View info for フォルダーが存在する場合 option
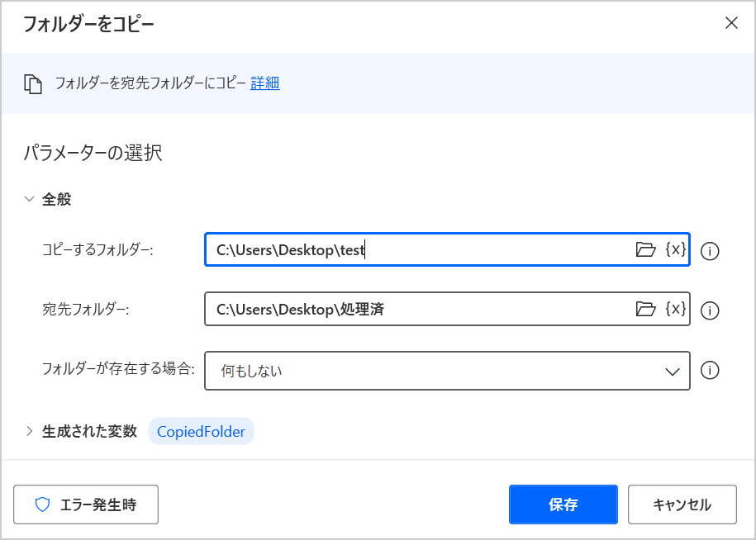 (x=709, y=371)
